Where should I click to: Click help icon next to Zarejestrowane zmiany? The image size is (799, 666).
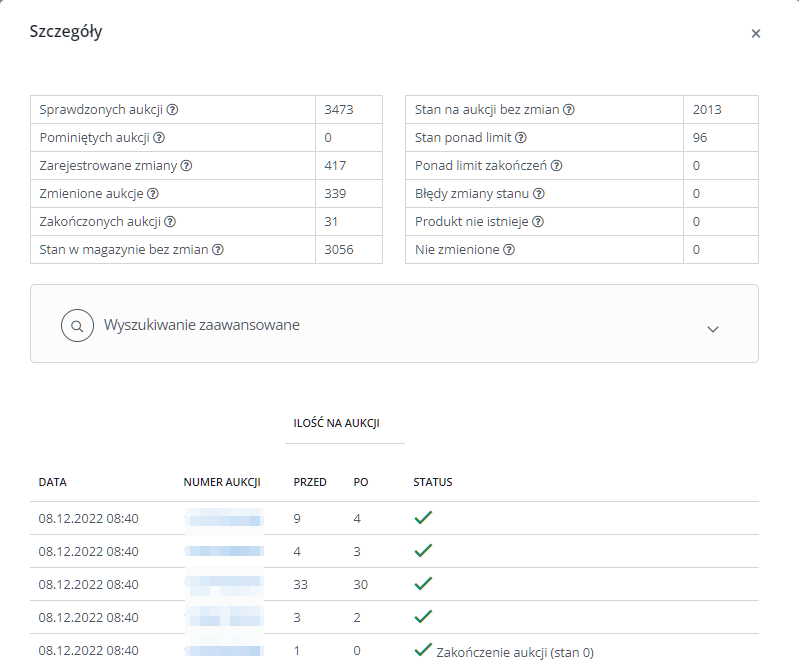pos(186,166)
